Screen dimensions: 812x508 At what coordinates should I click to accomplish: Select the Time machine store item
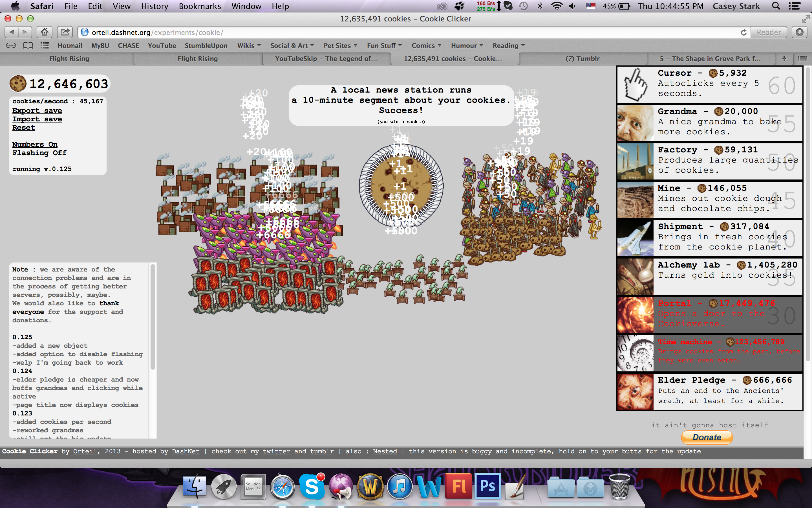[710, 353]
